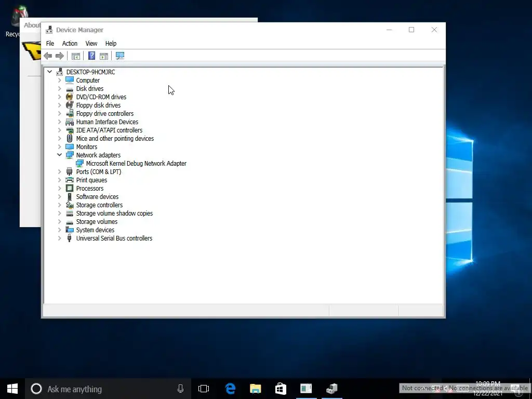The width and height of the screenshot is (532, 399).
Task: Switch to the Device Manager taskbar button
Action: tap(331, 389)
